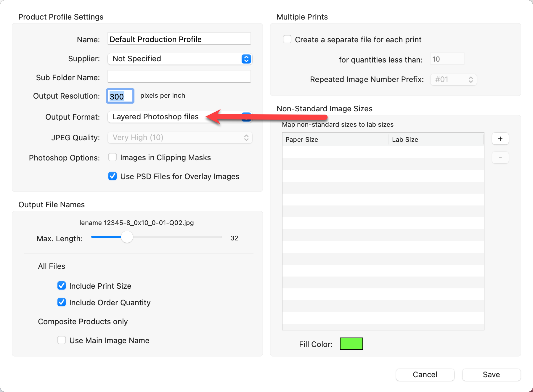Click the Max. Length slider knob
This screenshot has height=392, width=533.
[x=127, y=237]
